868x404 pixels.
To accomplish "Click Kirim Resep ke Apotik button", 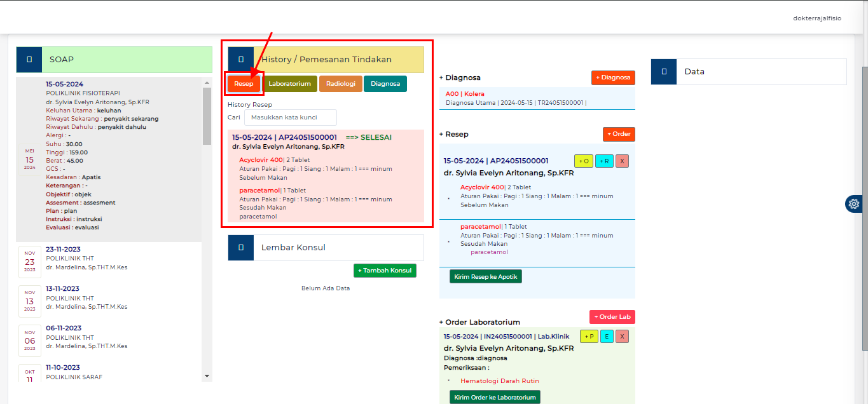I will tap(486, 276).
